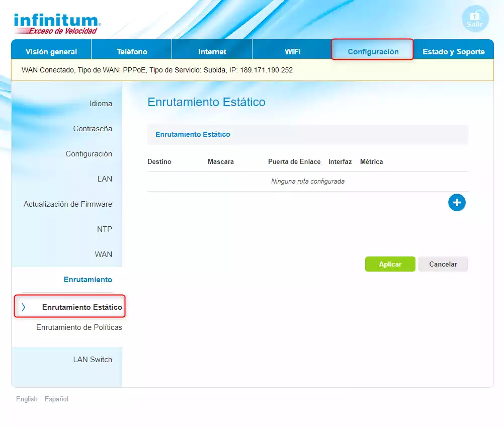
Task: Click the Salir logout padlock icon
Action: 475,18
